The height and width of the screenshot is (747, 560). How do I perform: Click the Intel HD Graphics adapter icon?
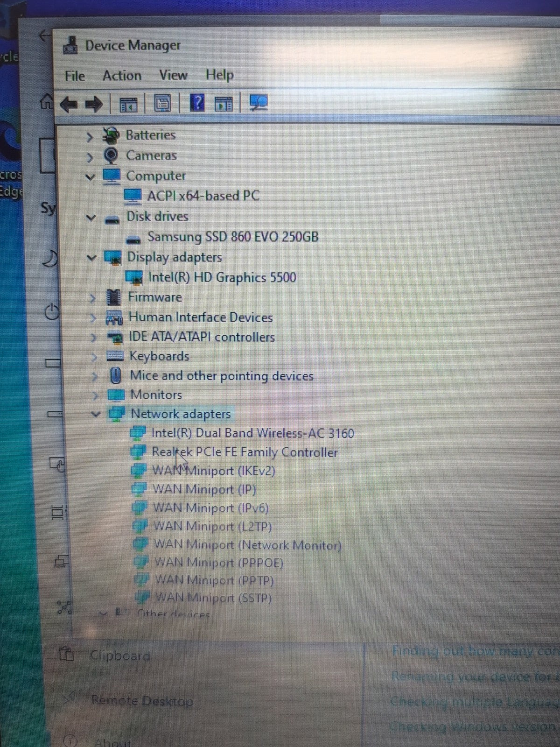(134, 277)
